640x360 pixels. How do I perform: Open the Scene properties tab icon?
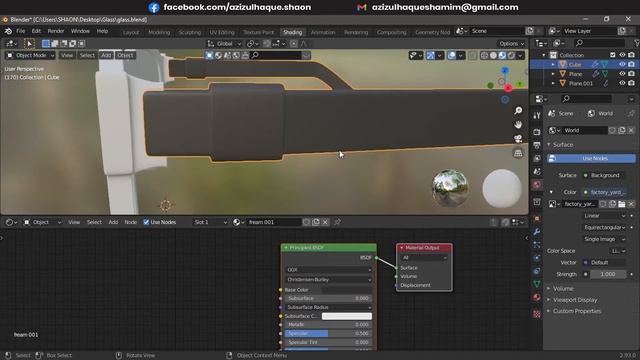coord(537,171)
